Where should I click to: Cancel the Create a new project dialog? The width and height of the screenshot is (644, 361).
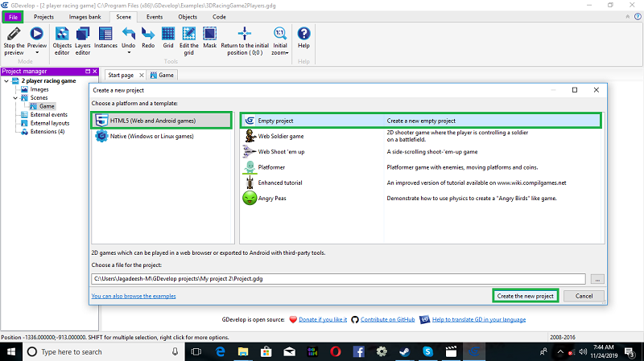584,296
